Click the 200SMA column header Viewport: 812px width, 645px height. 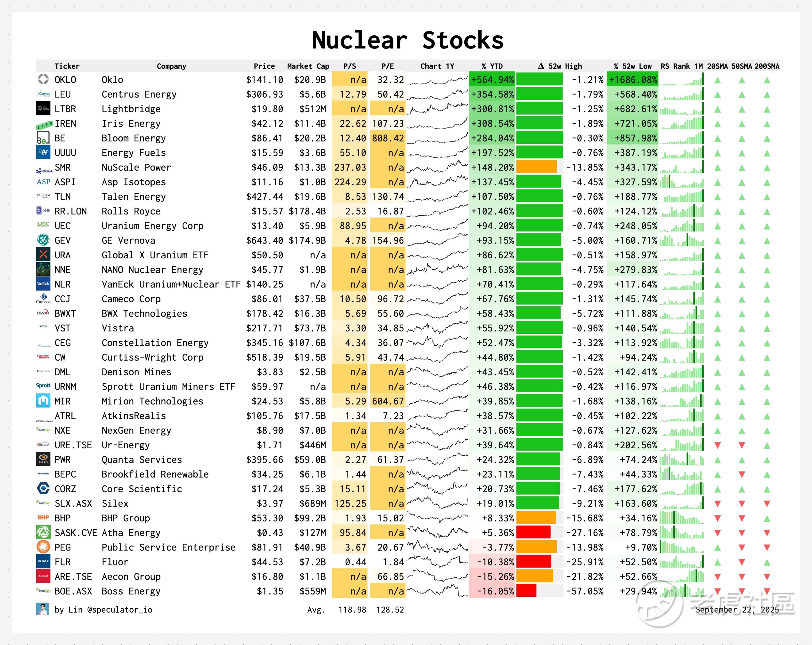(x=767, y=66)
